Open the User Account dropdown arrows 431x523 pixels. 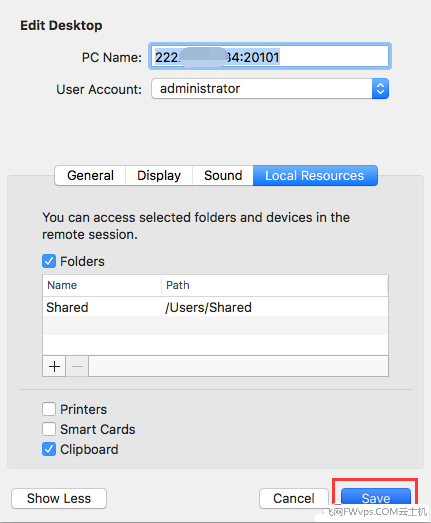[x=380, y=89]
